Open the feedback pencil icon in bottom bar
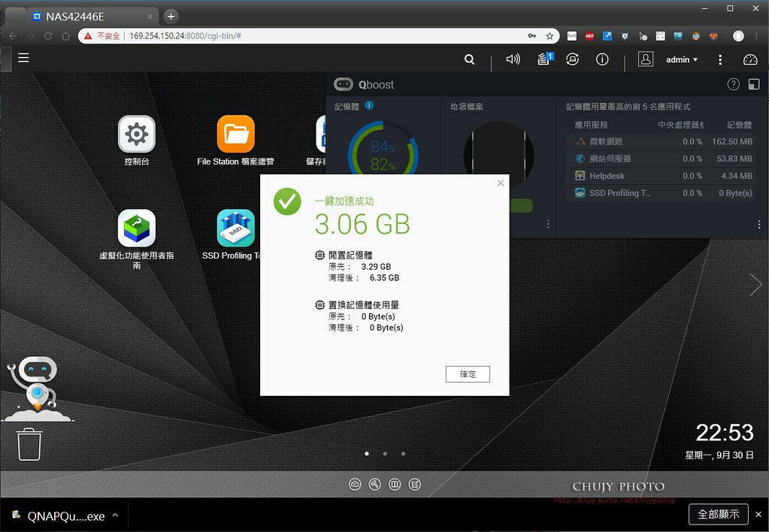 (x=414, y=485)
